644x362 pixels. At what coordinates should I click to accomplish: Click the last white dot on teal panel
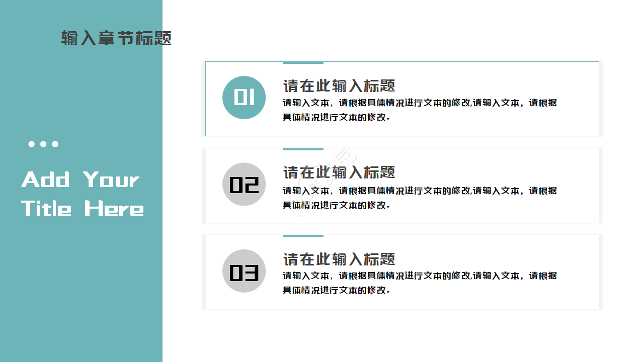(55, 144)
